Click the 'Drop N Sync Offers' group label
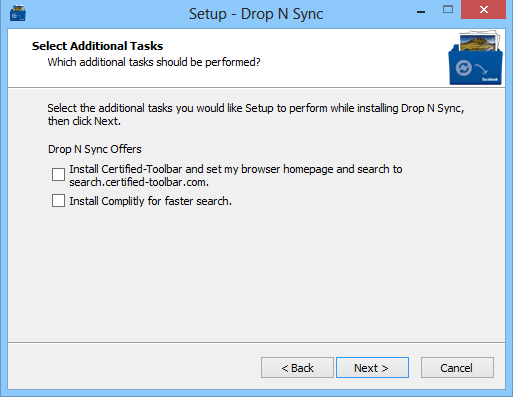 (95, 149)
